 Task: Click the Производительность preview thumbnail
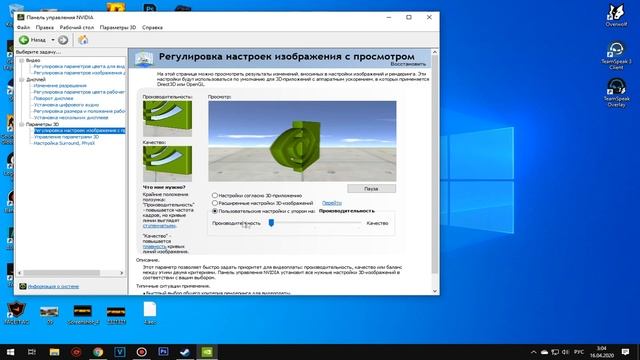click(x=167, y=118)
